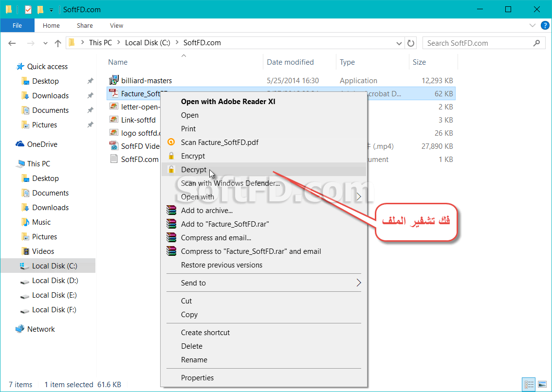Open address bar history dropdown

(x=399, y=43)
